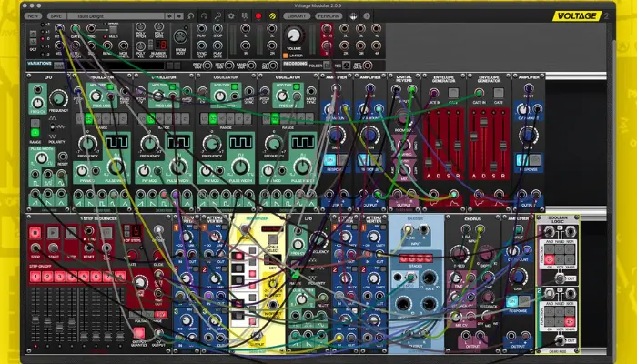Click the octave up arrow above OCT
This screenshot has width=637, height=364.
click(x=33, y=35)
